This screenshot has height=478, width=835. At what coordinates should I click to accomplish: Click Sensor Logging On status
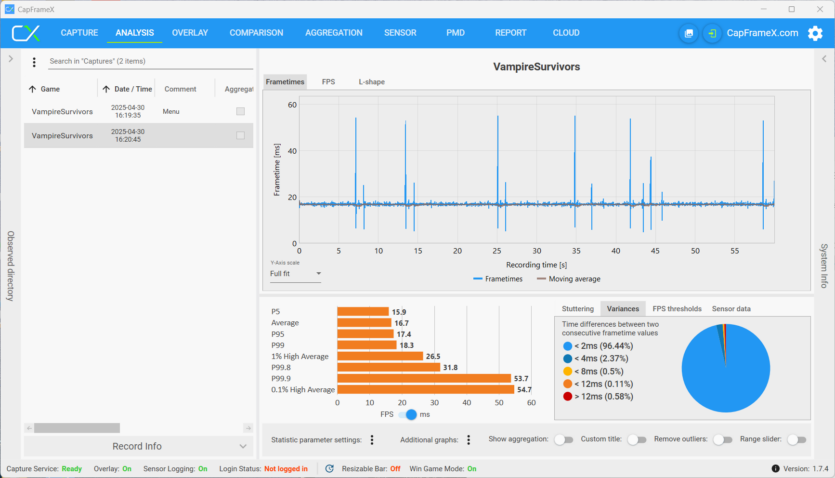click(175, 469)
